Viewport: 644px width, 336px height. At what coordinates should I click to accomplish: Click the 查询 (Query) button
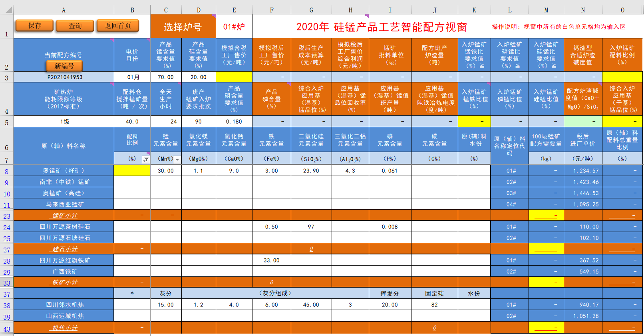tap(75, 26)
